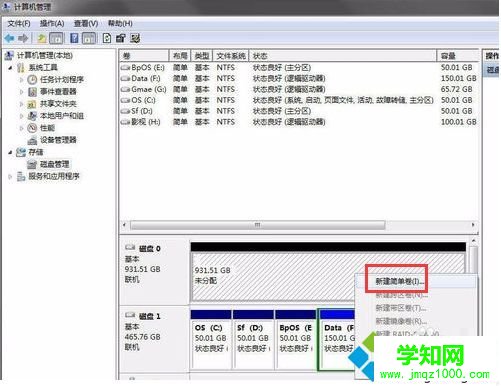Image resolution: width=501 pixels, height=386 pixels.
Task: Click the 共享文件夹 folder icon
Action: click(x=32, y=104)
